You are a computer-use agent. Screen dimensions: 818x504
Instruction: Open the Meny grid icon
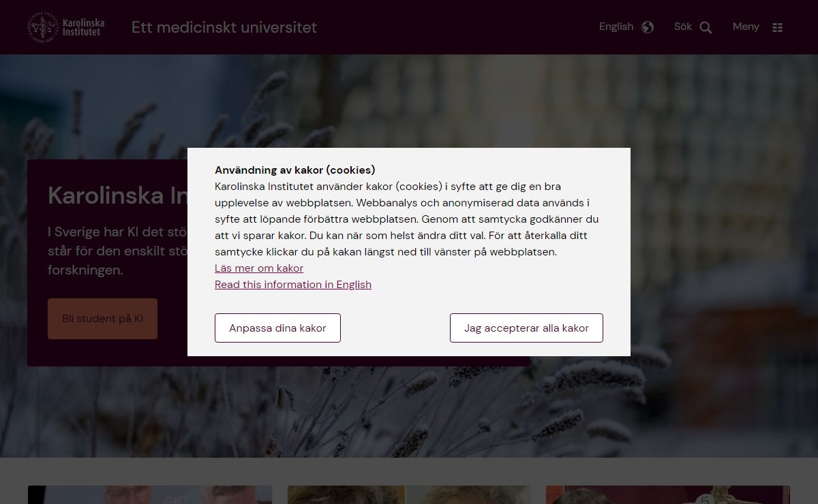click(777, 27)
